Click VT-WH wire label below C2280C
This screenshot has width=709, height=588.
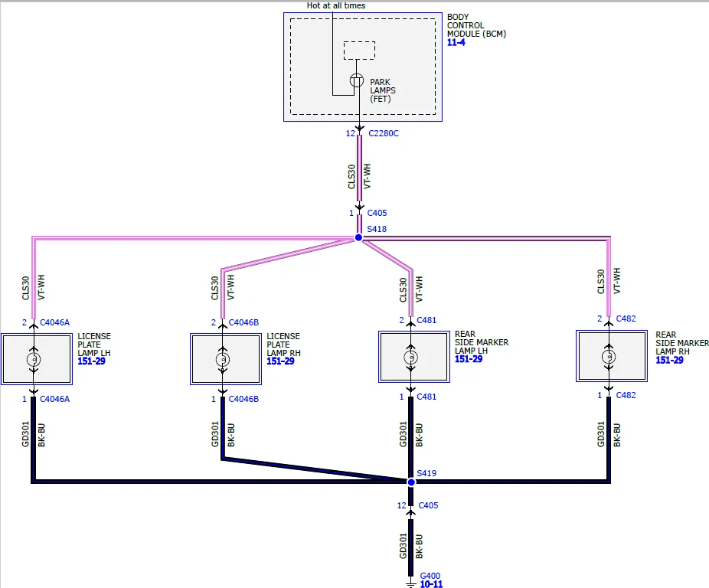coord(367,176)
